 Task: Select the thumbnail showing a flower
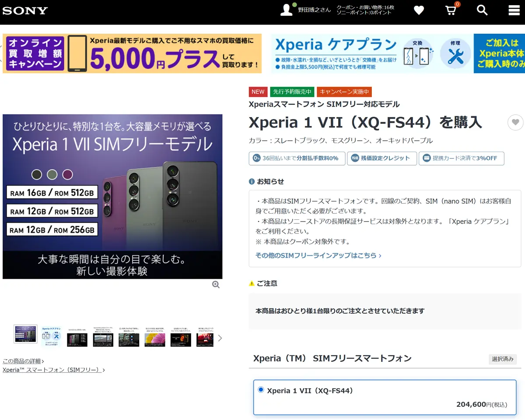[155, 337]
